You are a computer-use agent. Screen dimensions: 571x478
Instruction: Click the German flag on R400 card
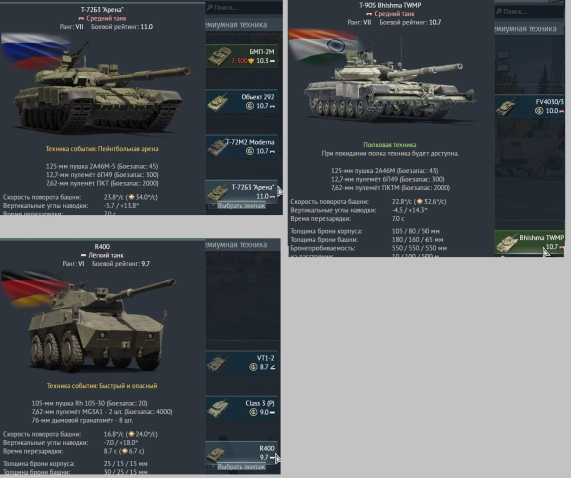34,288
